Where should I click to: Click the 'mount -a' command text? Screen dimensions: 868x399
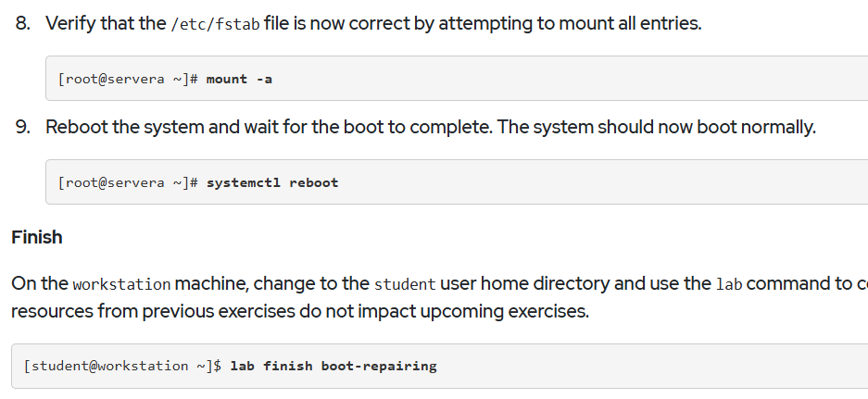(x=239, y=79)
